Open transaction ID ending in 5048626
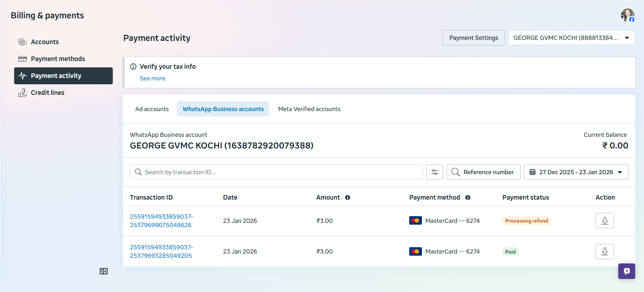This screenshot has width=644, height=292. coord(161,221)
